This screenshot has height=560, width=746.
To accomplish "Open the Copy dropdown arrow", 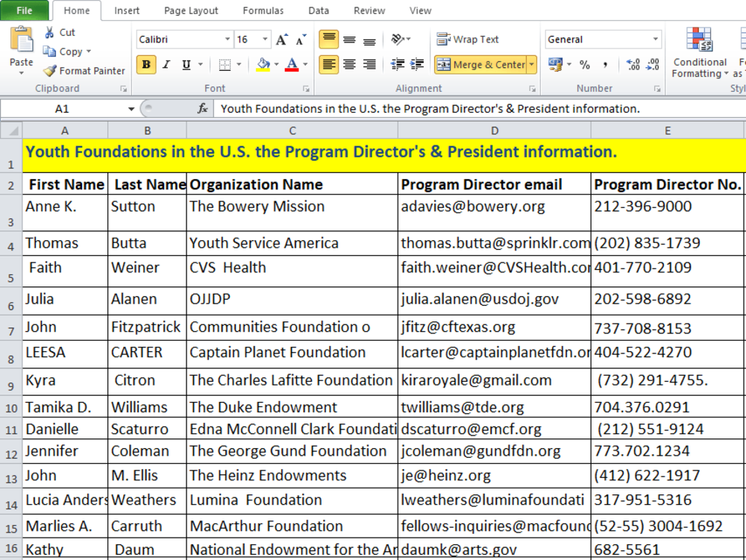I will click(89, 51).
